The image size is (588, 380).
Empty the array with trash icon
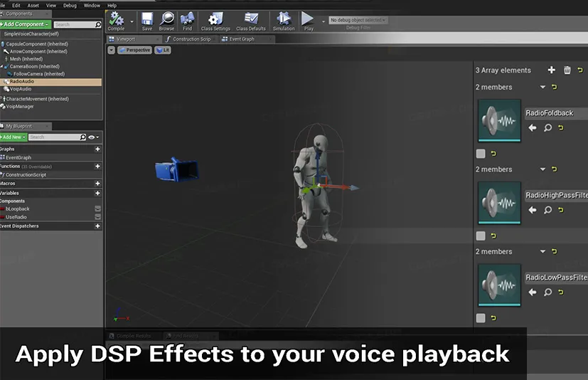point(567,70)
